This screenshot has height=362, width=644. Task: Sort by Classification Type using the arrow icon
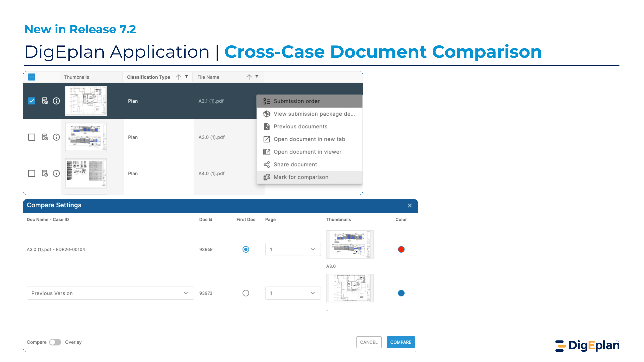click(179, 77)
